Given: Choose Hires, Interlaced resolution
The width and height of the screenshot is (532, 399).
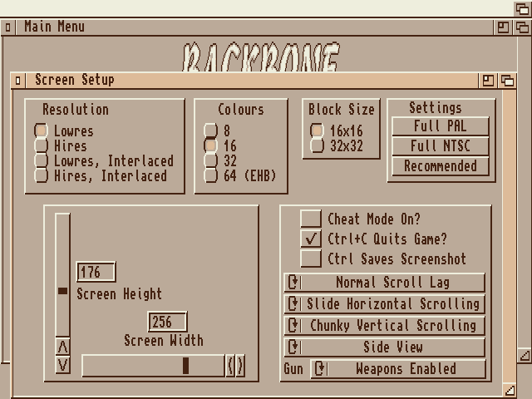Looking at the screenshot, I should pos(41,175).
